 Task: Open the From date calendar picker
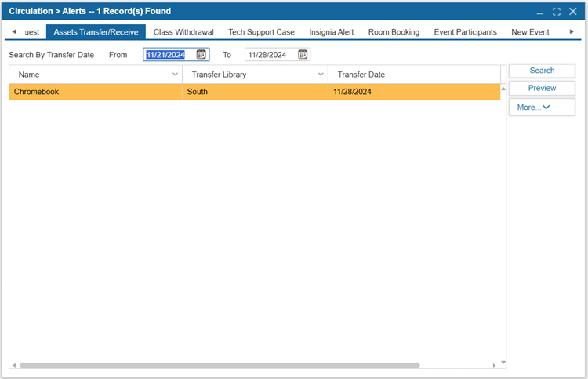201,54
